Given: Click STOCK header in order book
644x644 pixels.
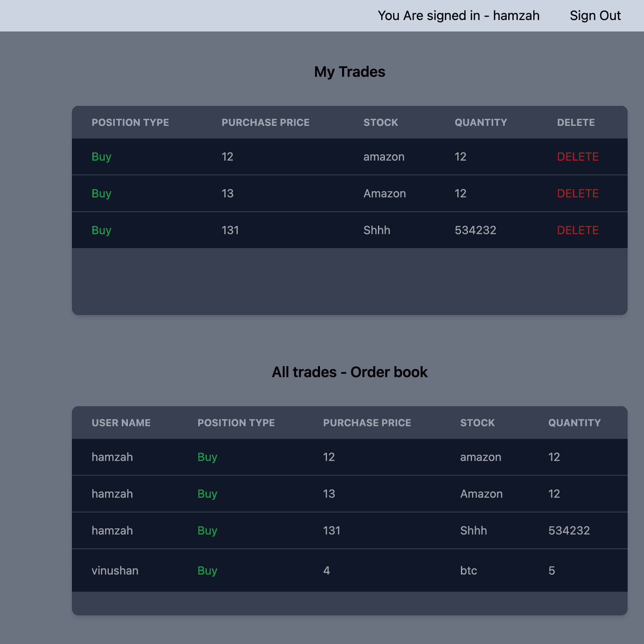Looking at the screenshot, I should [x=478, y=423].
